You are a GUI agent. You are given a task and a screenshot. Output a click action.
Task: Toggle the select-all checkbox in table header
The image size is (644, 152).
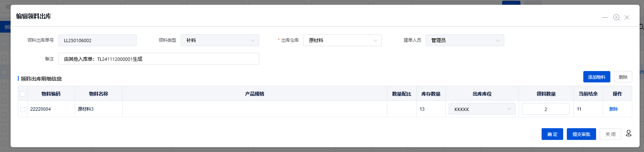(23, 94)
